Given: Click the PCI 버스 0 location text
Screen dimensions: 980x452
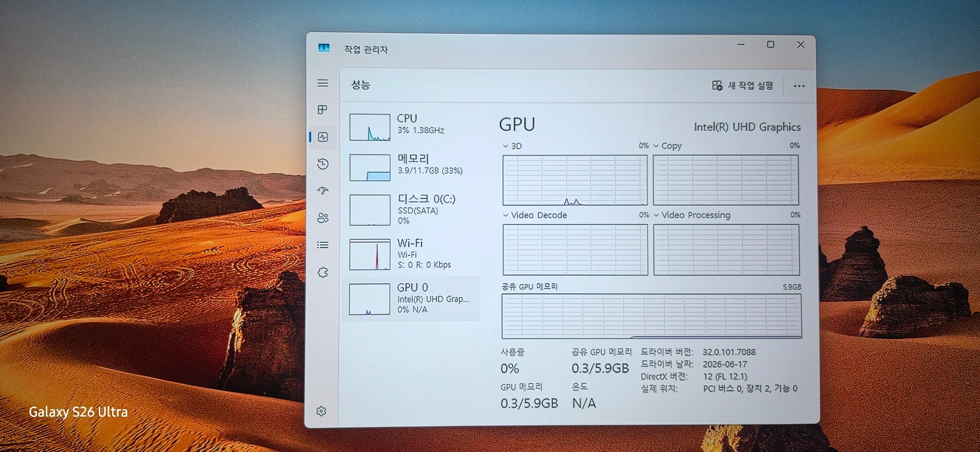Looking at the screenshot, I should pyautogui.click(x=750, y=389).
